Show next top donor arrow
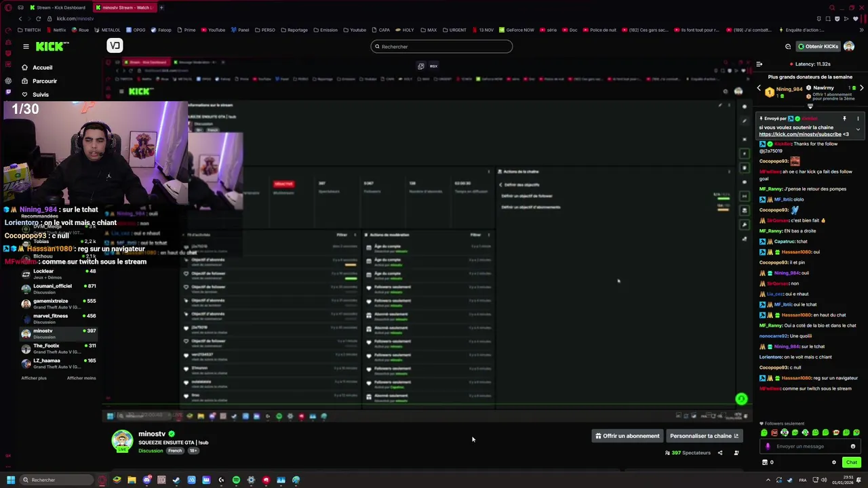The height and width of the screenshot is (488, 868). click(x=861, y=88)
